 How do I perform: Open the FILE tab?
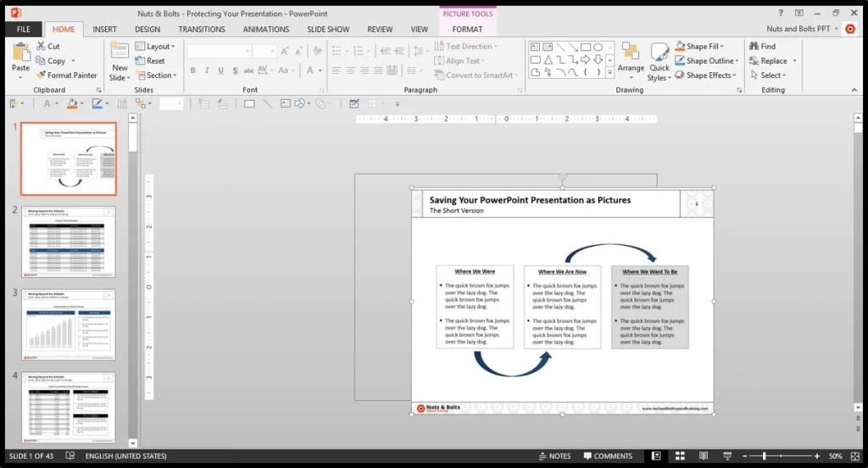pyautogui.click(x=23, y=30)
